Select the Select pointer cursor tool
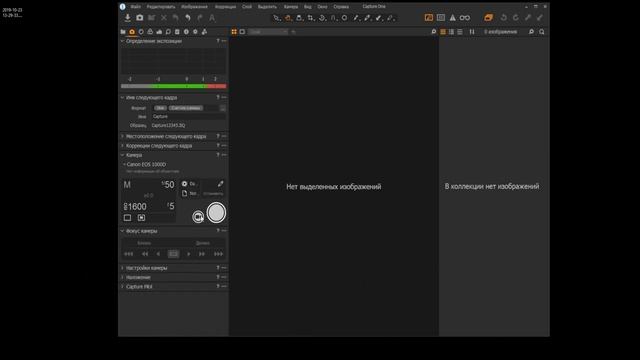Screen dimensions: 640x360 tap(277, 18)
